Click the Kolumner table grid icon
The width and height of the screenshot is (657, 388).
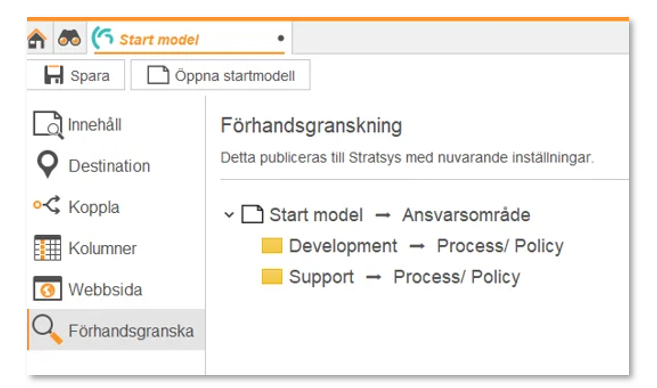pyautogui.click(x=47, y=248)
